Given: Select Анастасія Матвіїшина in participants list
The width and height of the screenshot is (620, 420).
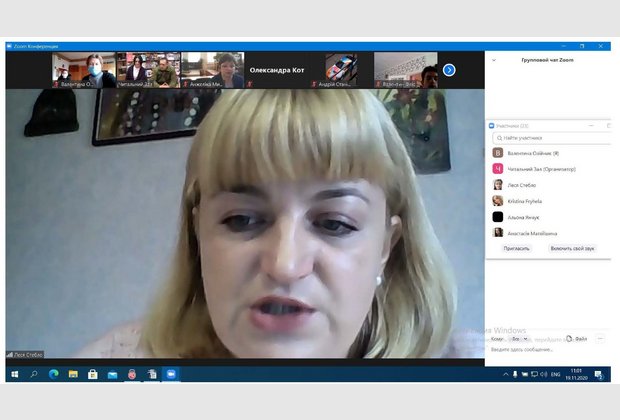Looking at the screenshot, I should (x=550, y=233).
